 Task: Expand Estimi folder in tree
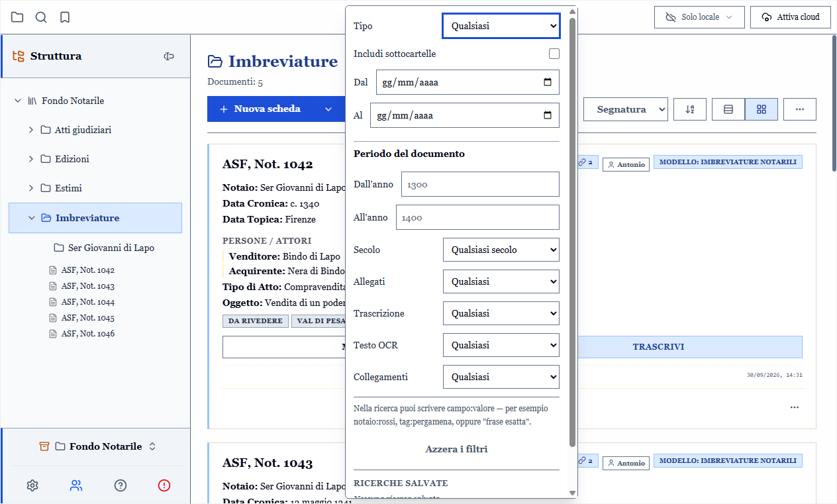point(31,188)
